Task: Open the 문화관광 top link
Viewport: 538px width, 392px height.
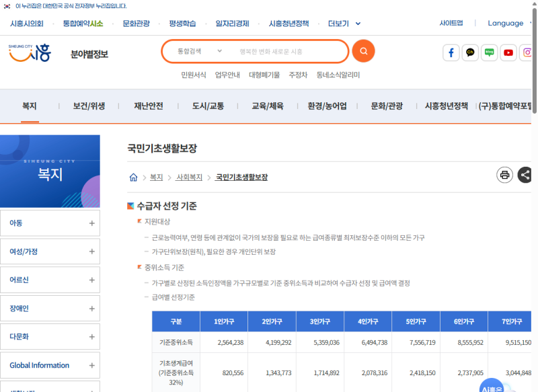Action: pyautogui.click(x=137, y=24)
